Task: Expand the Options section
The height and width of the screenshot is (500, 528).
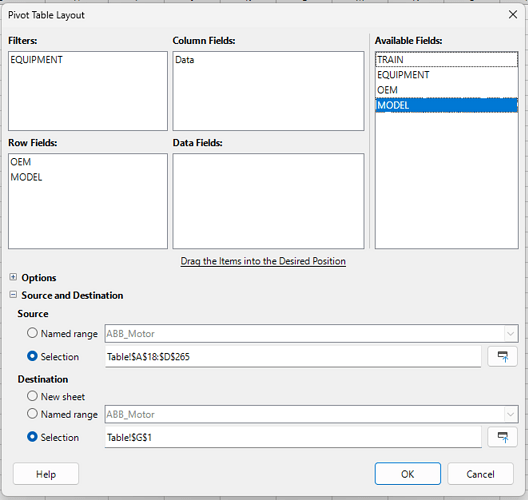Action: [x=13, y=277]
